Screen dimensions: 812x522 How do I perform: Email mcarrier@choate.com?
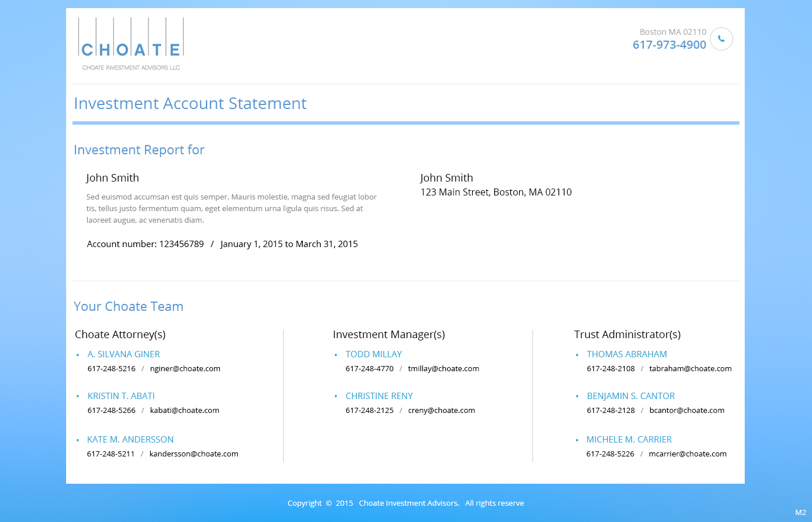click(x=688, y=454)
